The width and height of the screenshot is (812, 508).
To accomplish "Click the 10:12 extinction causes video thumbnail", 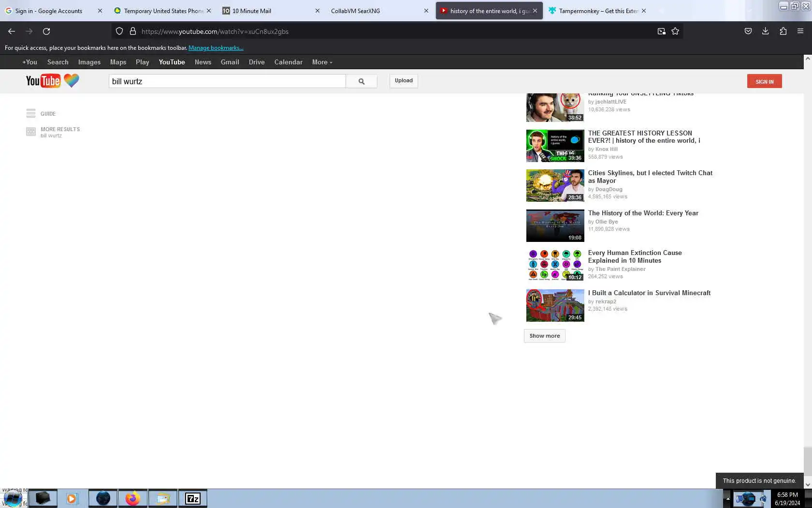I will [x=555, y=265].
